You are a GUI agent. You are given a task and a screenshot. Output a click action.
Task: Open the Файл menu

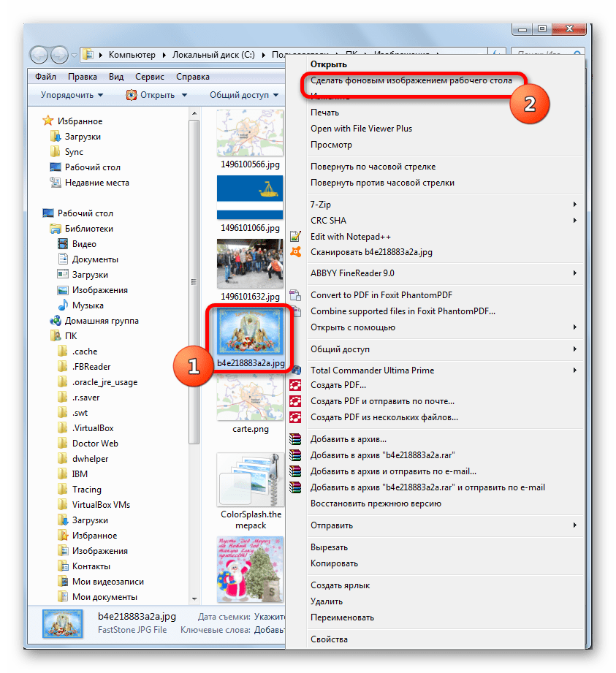click(x=45, y=77)
